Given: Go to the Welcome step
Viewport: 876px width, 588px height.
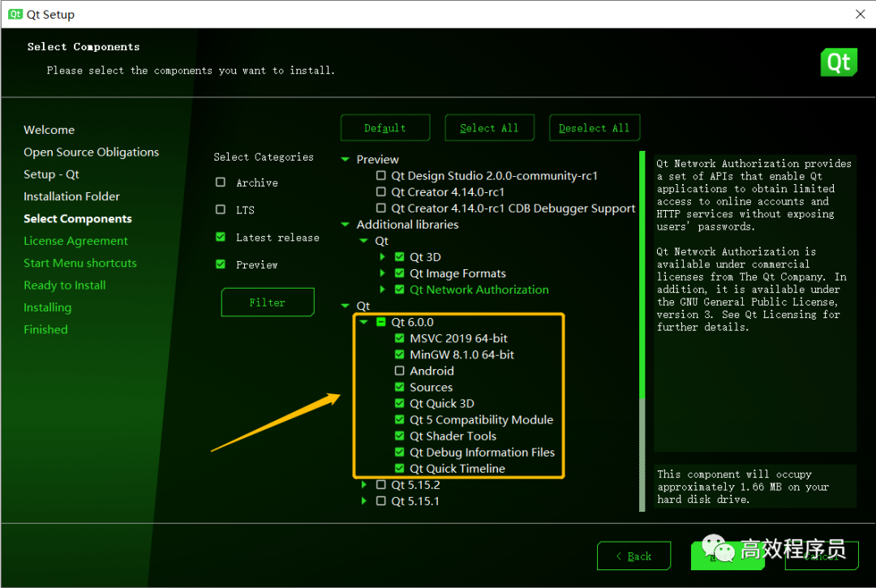Looking at the screenshot, I should [x=49, y=130].
